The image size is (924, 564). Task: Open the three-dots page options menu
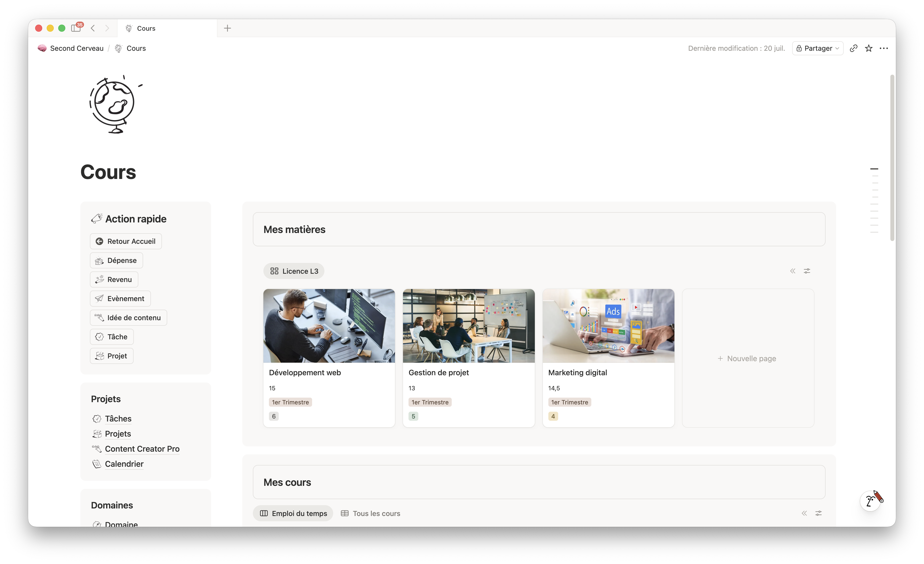click(x=884, y=49)
